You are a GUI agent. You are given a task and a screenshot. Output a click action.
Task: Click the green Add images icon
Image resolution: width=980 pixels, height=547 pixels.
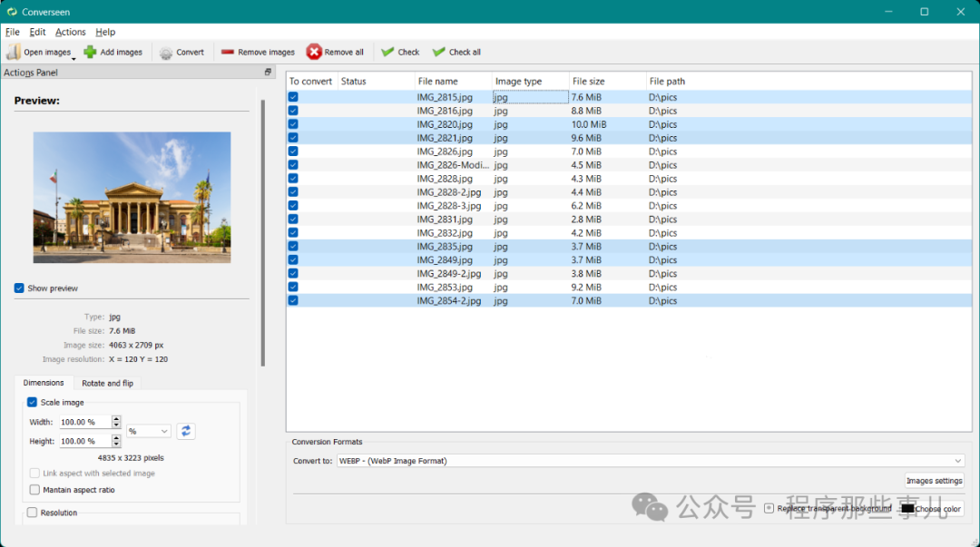point(90,52)
